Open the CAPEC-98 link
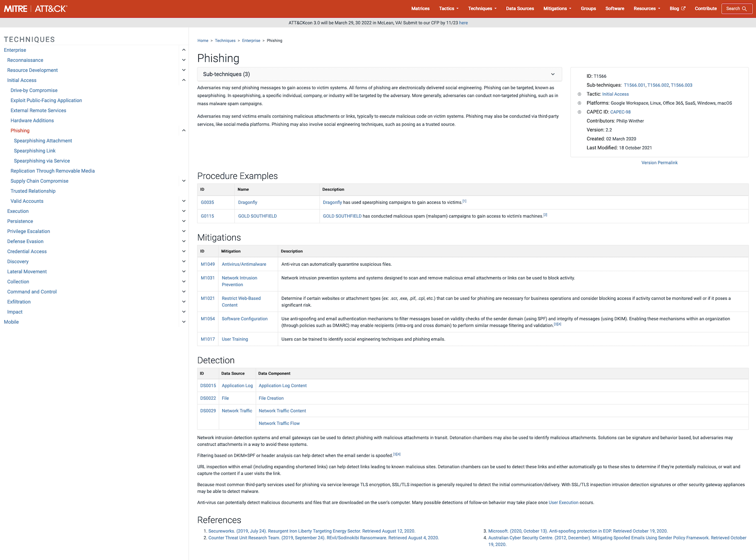Screen dimensions: 756x560 (x=620, y=112)
